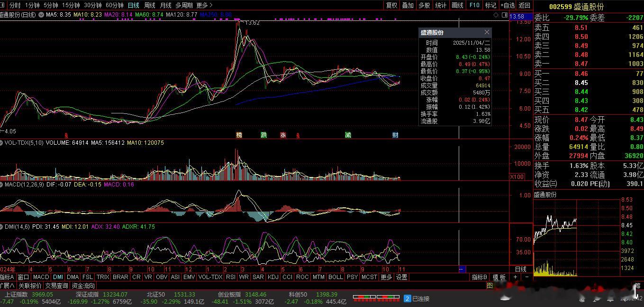This screenshot has width=644, height=307.
Task: Expand the VOL-TDX indicator dropdown arrow
Action: point(1,142)
